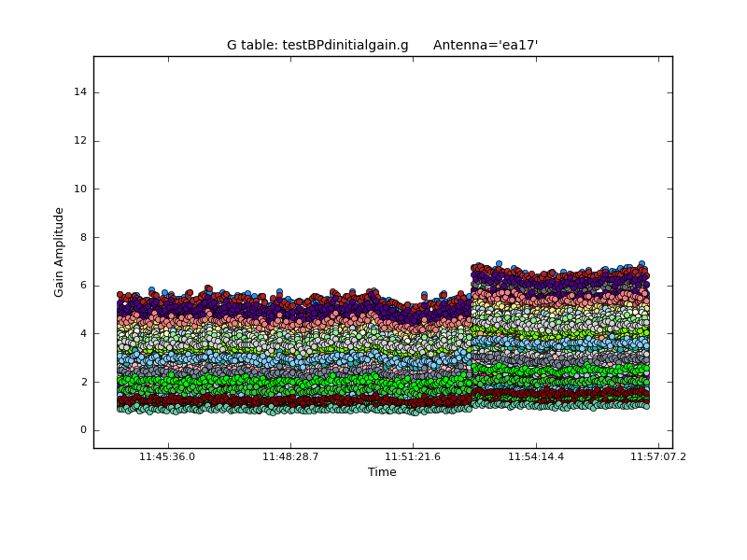Click the 11:48:28.7 time tick label

290,457
